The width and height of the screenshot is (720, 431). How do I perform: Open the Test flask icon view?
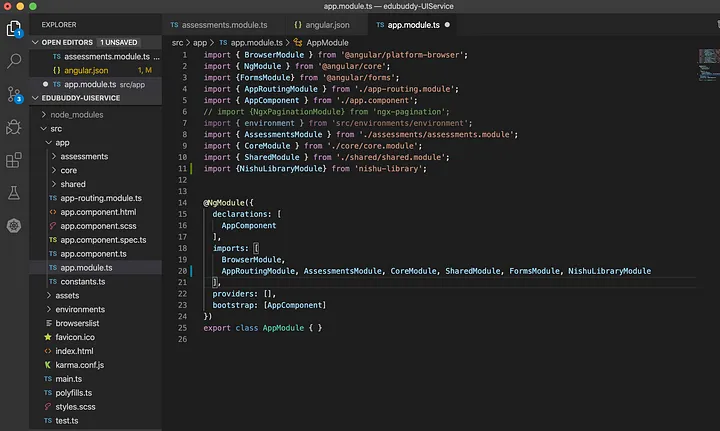coord(15,192)
